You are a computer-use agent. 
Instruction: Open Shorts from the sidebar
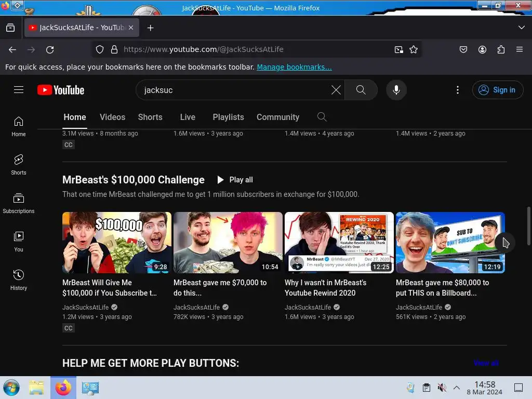tap(19, 165)
